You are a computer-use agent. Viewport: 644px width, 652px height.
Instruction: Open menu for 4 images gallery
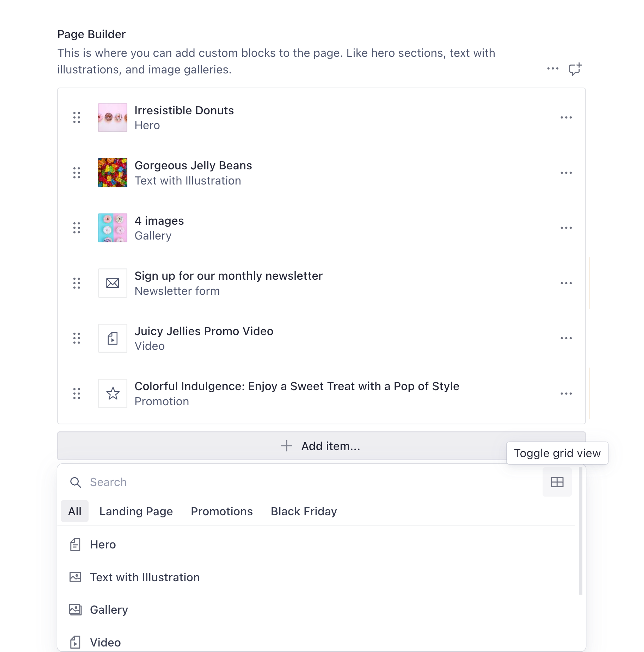566,228
